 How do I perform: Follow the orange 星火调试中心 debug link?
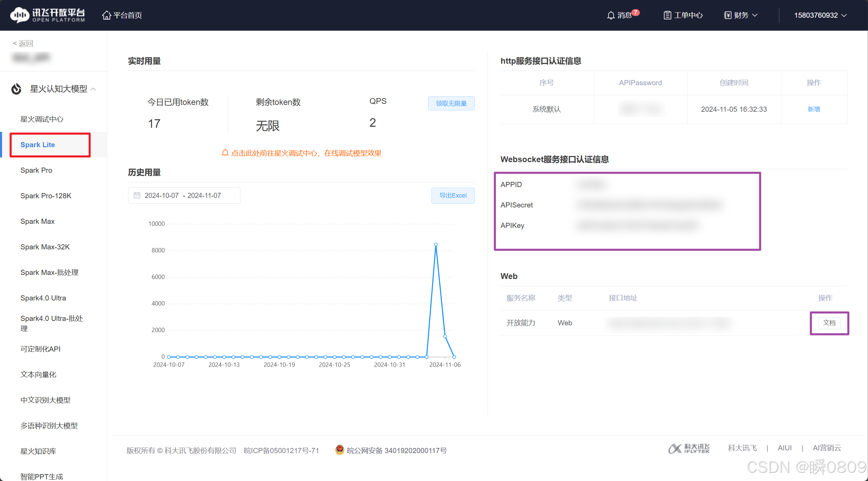pyautogui.click(x=301, y=153)
